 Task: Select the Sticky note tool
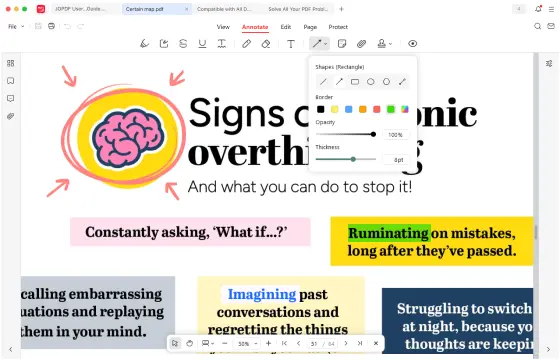pyautogui.click(x=342, y=44)
